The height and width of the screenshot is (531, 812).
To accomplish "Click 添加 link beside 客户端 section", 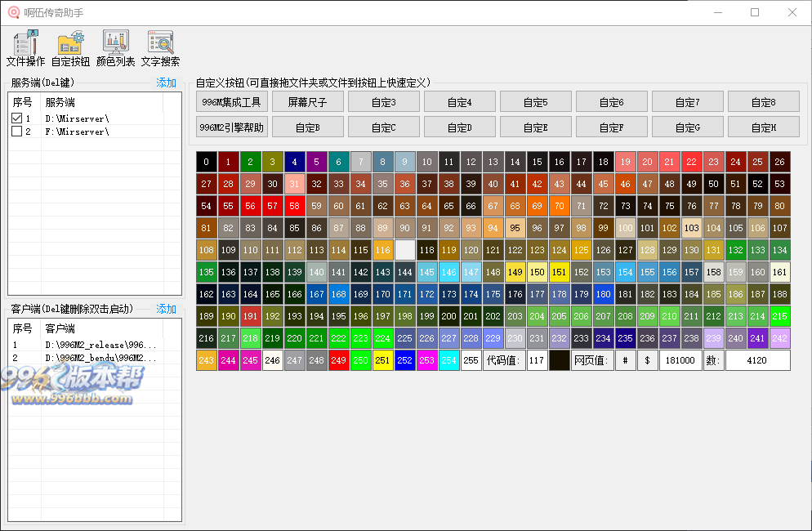I will point(166,309).
